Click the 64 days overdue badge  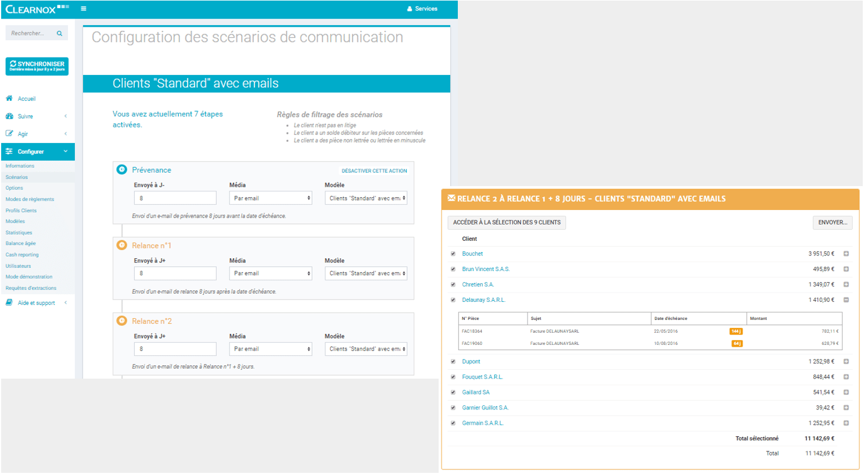pos(737,343)
